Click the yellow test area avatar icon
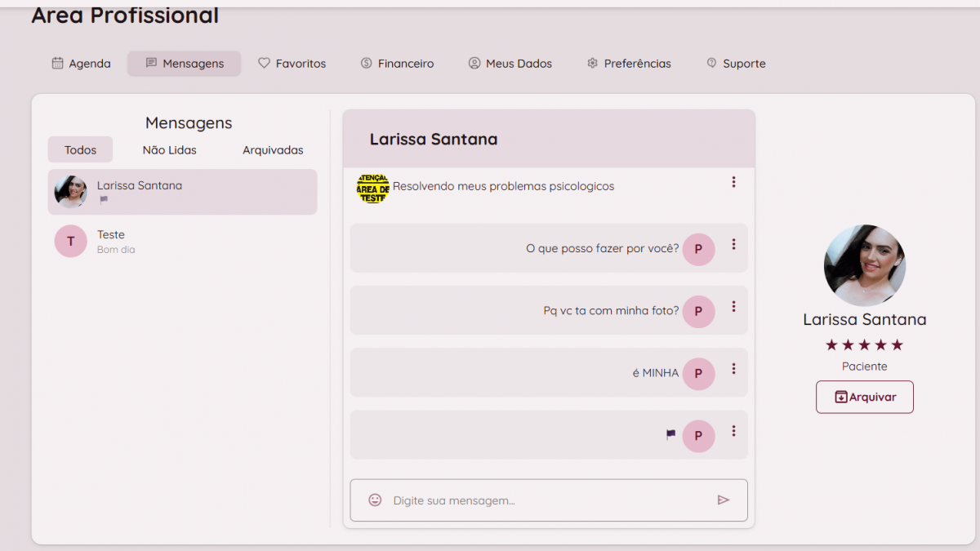980x551 pixels. pyautogui.click(x=373, y=188)
